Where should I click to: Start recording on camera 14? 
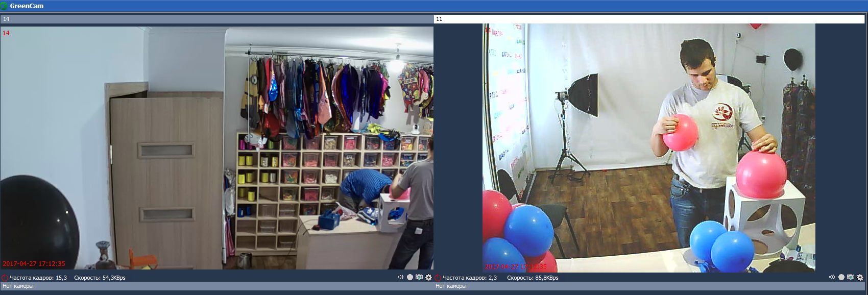[x=410, y=277]
